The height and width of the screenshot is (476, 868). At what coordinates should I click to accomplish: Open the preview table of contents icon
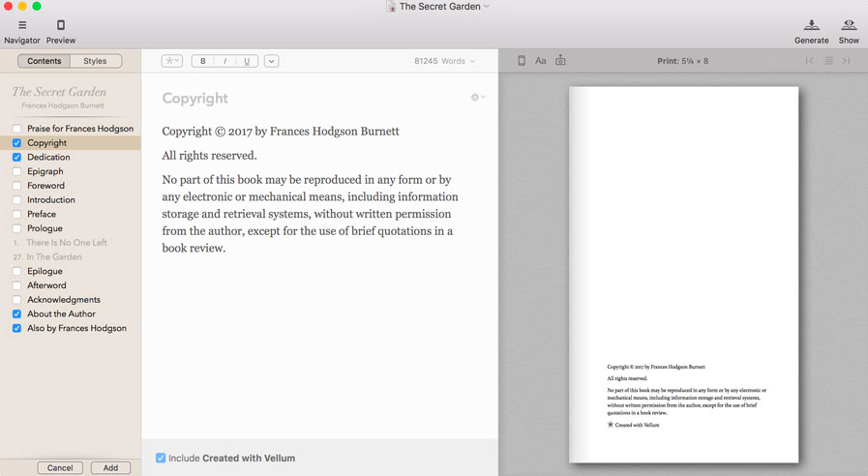coord(828,61)
